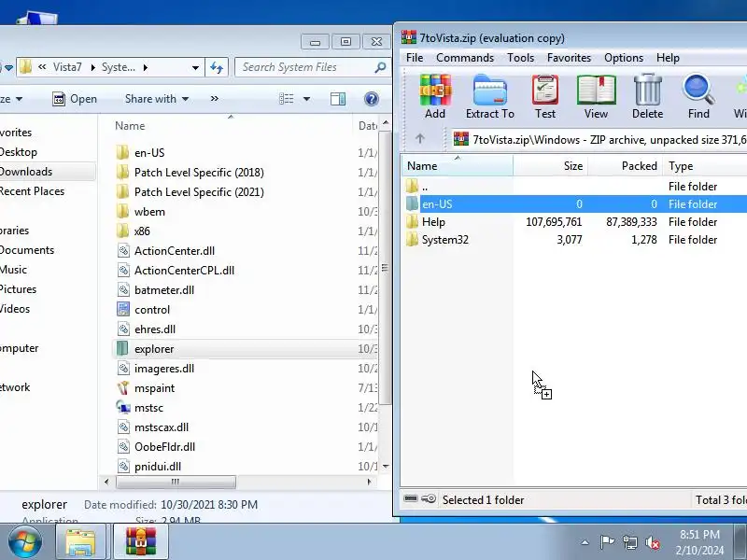Screen dimensions: 747x560
Task: Sort archive by the Size column
Action: pos(550,166)
